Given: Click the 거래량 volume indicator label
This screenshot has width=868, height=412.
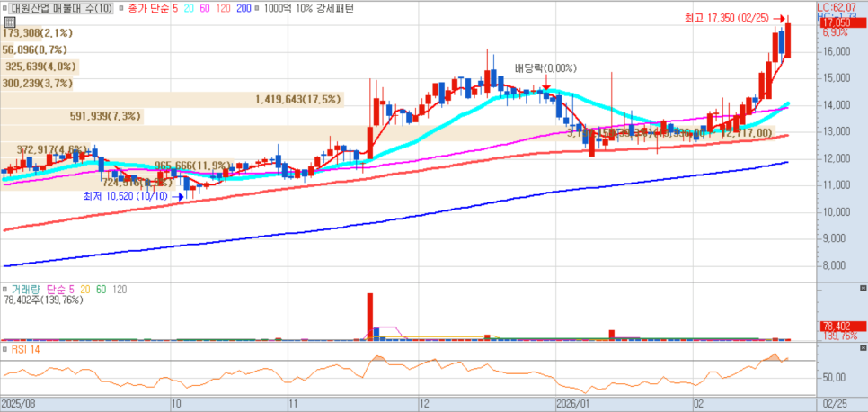Looking at the screenshot, I should [27, 290].
